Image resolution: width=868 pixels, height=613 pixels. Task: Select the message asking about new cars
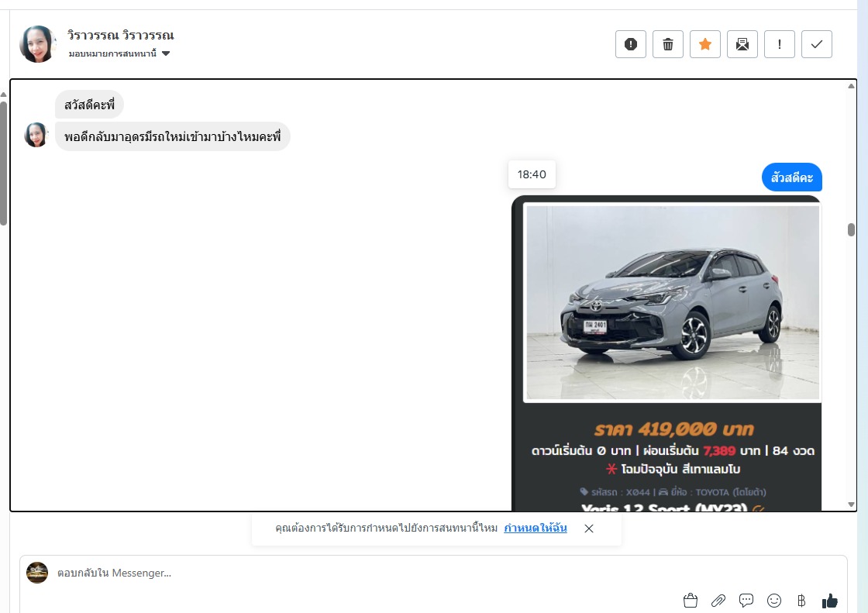click(172, 136)
